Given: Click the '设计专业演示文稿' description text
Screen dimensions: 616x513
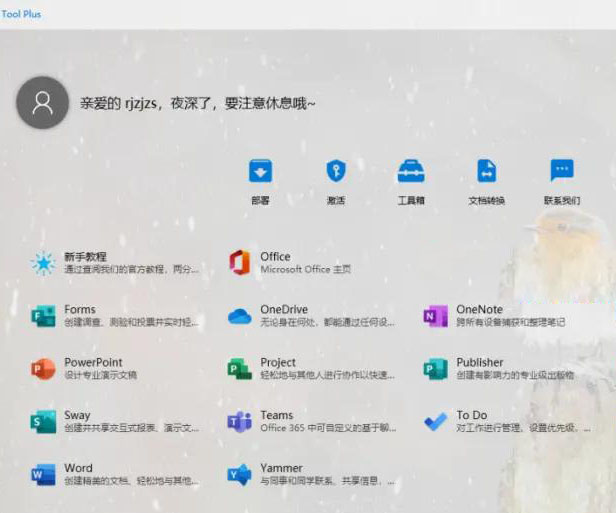Looking at the screenshot, I should coord(100,375).
